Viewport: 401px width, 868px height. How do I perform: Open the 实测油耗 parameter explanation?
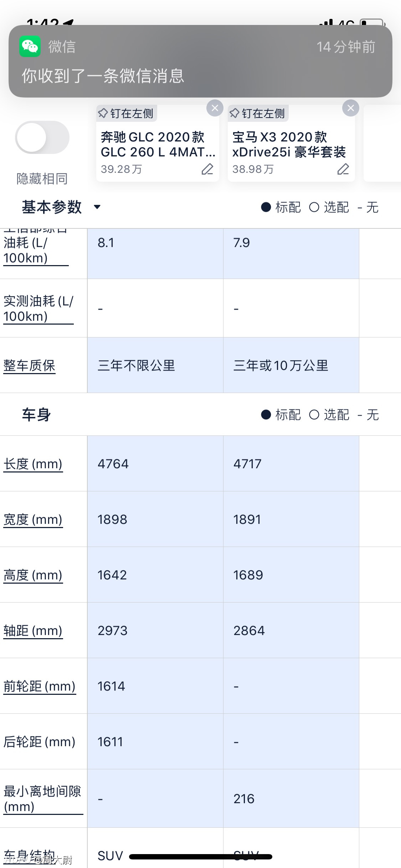38,309
